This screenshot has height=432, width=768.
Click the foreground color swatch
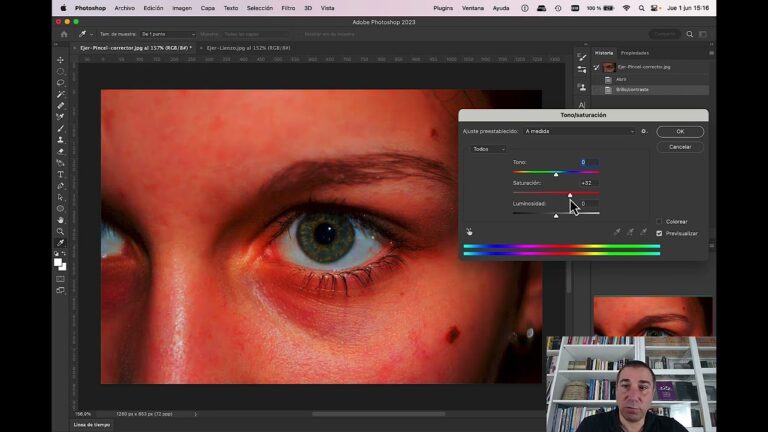coord(58,263)
